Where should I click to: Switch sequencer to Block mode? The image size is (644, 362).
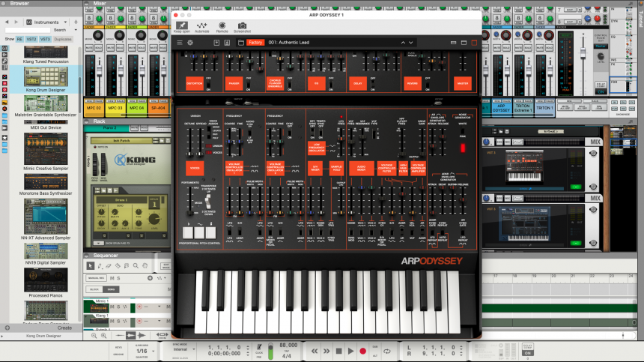(x=94, y=289)
